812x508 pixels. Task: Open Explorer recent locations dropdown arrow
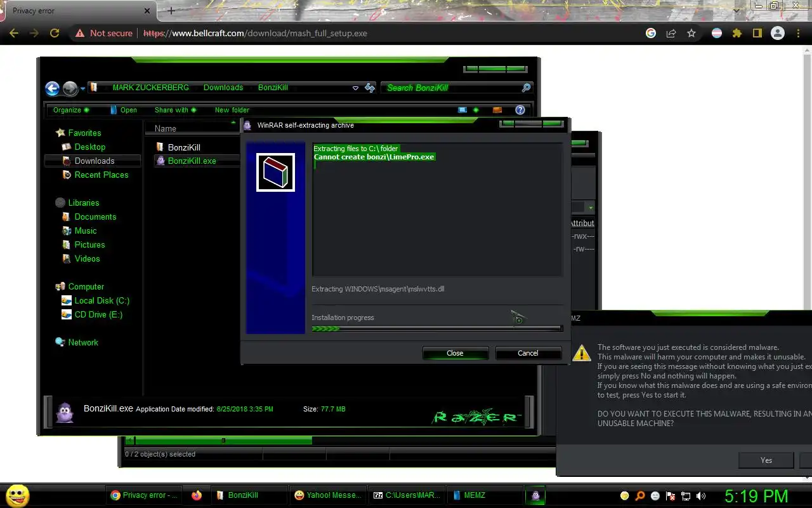pyautogui.click(x=83, y=88)
